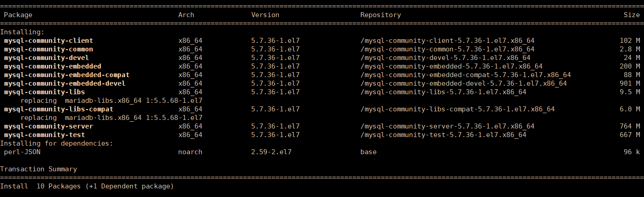This screenshot has width=644, height=197.
Task: Click the Package column header
Action: coord(18,15)
